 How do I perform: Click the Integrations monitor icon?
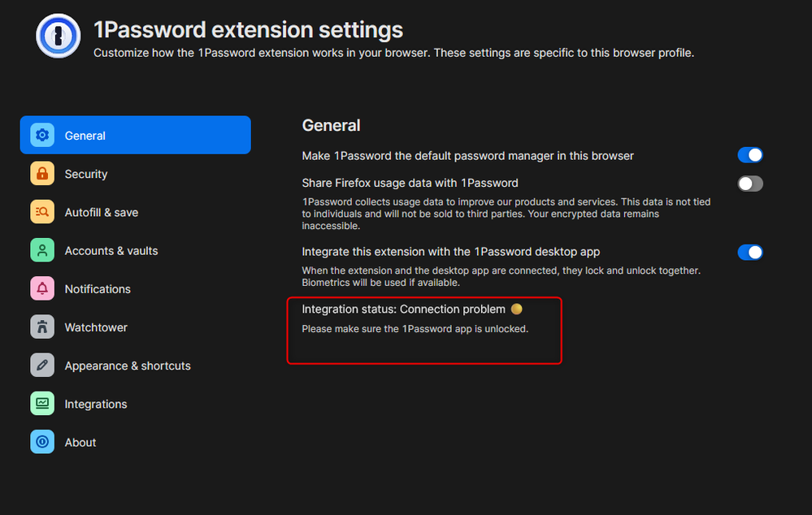42,404
